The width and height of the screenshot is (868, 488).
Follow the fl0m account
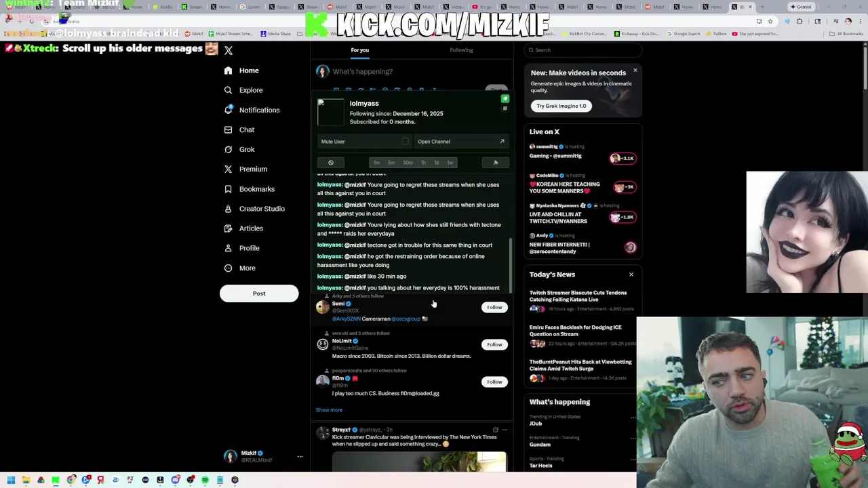pos(494,382)
